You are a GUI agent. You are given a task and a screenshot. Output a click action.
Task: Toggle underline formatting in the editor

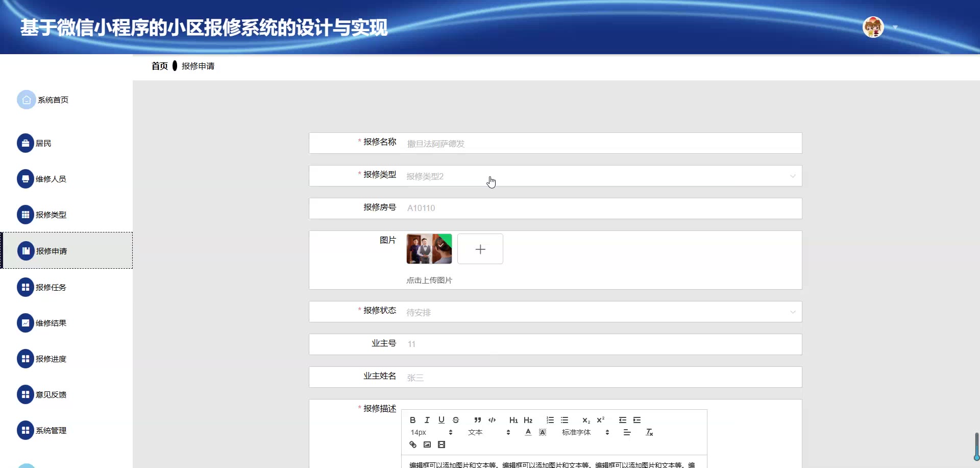[x=442, y=420]
